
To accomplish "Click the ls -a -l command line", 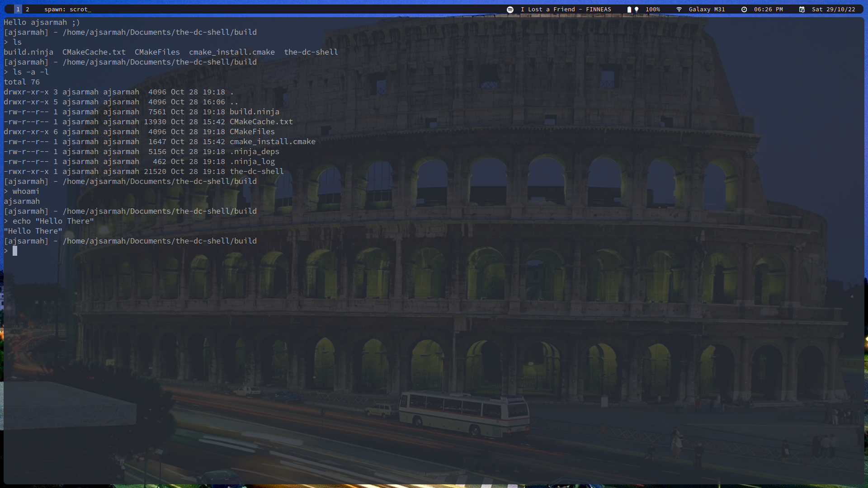I will pos(26,72).
